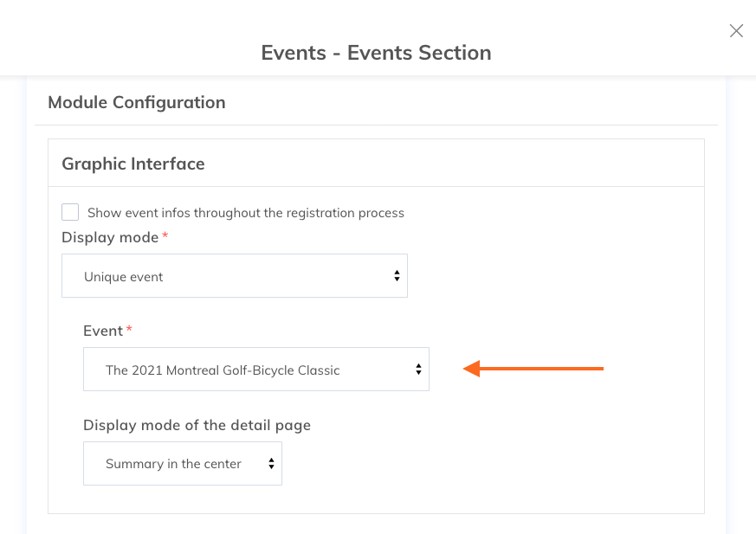
Task: Click arrows beside Summary in the center
Action: [x=271, y=463]
